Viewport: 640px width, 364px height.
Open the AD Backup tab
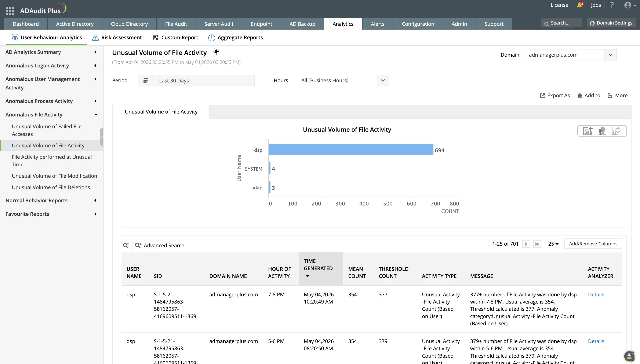click(302, 24)
